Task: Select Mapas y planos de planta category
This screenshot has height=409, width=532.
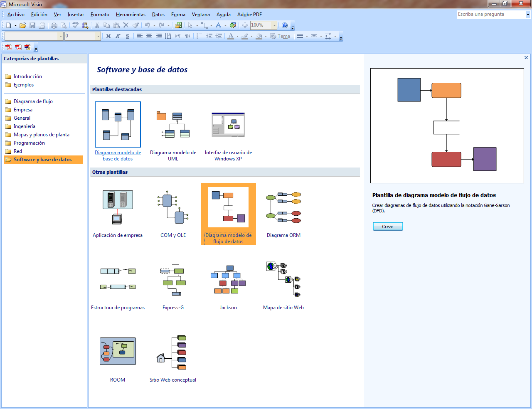Action: click(x=41, y=135)
